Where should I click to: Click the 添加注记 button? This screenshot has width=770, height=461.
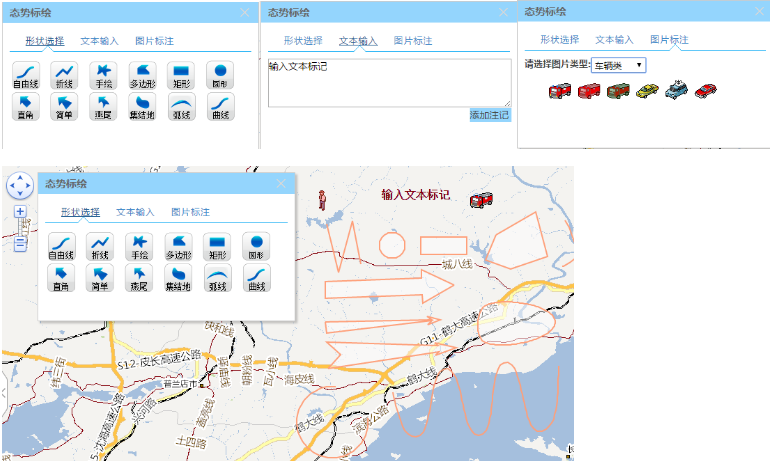[490, 115]
